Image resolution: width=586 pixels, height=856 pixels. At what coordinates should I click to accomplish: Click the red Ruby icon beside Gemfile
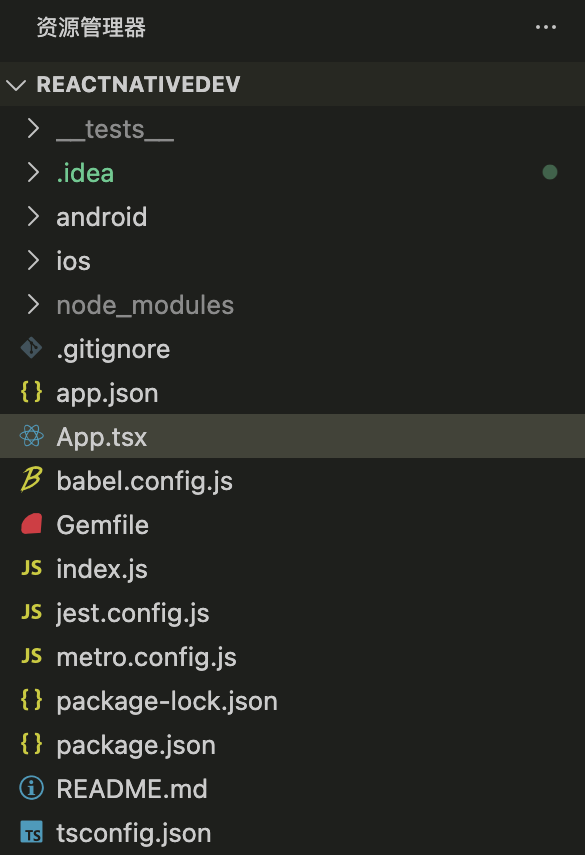pyautogui.click(x=32, y=524)
